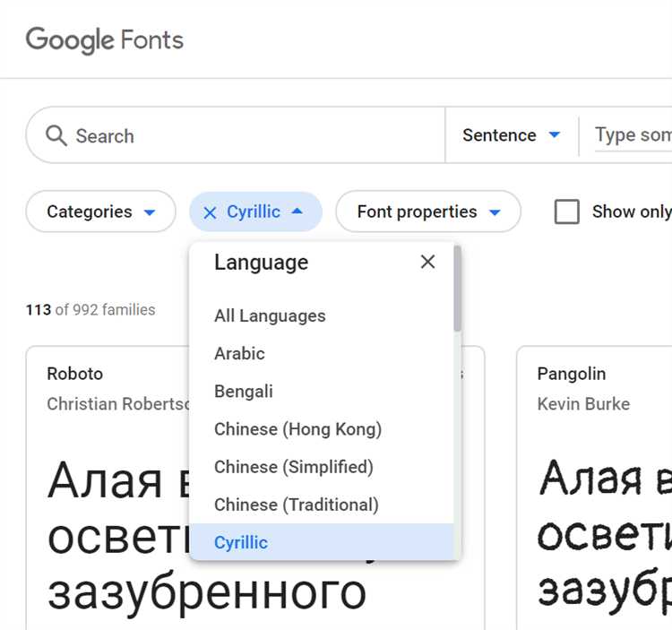The width and height of the screenshot is (672, 630).
Task: Click the Type something preview field
Action: point(632,135)
